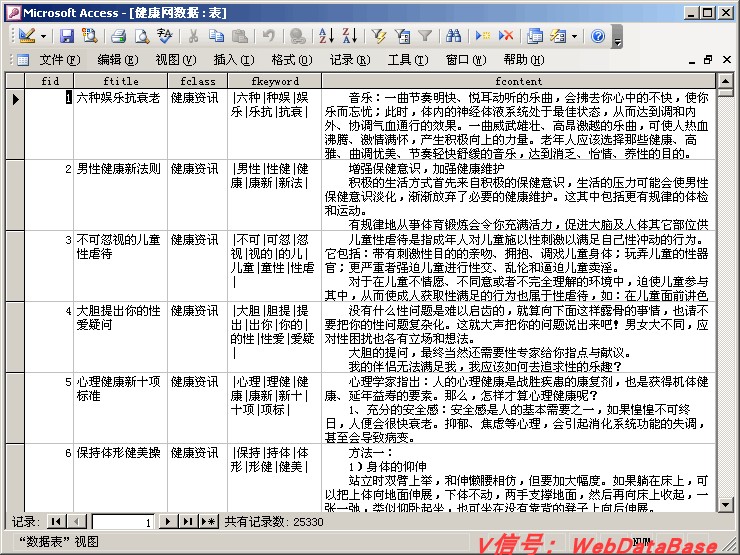Click the Paste clipboard icon

(240, 36)
